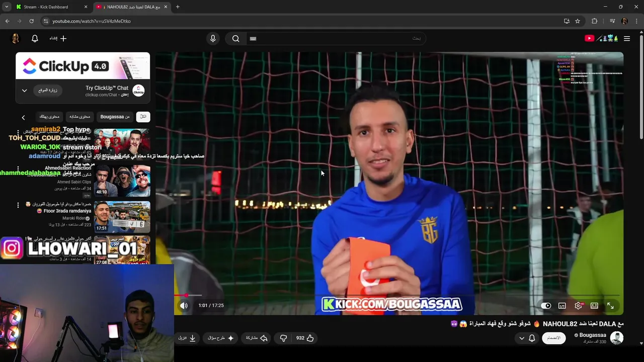Mute the video with the volume icon
This screenshot has width=644, height=362.
(x=184, y=305)
